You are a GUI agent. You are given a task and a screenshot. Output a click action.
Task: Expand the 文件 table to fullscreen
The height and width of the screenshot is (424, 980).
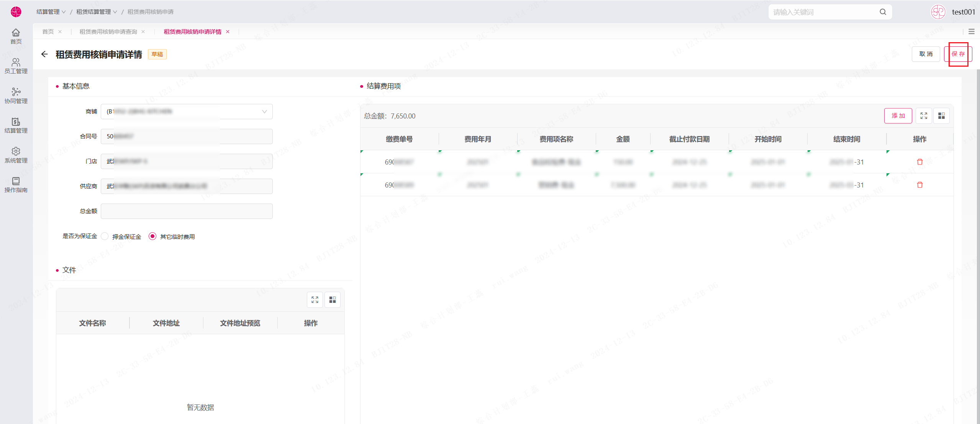(315, 300)
